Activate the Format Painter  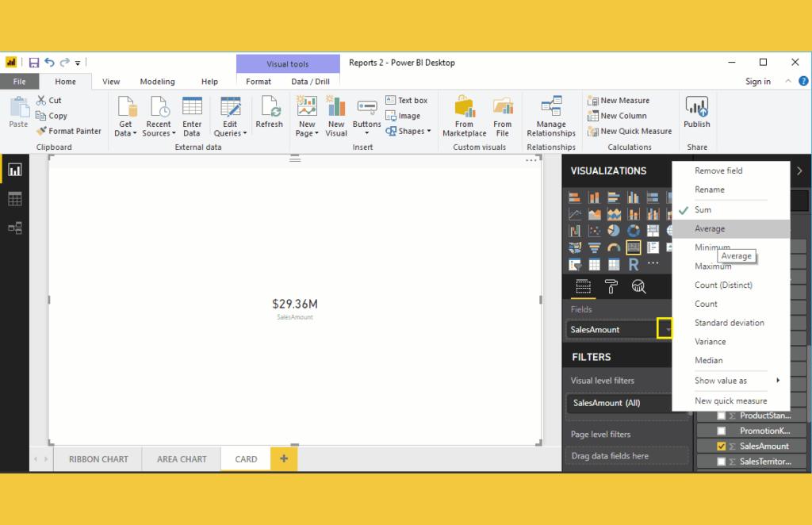point(69,132)
